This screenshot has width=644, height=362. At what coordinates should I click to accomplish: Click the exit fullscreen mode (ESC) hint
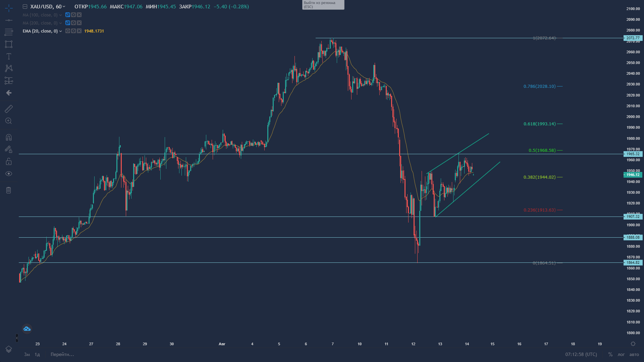323,5
